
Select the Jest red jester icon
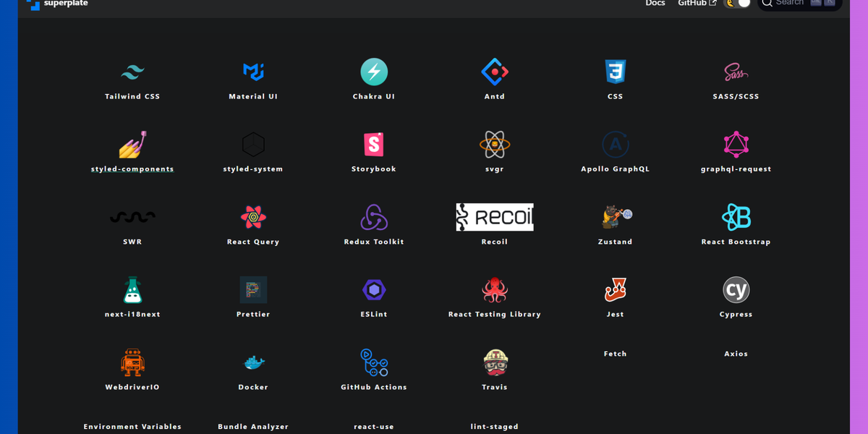point(616,290)
